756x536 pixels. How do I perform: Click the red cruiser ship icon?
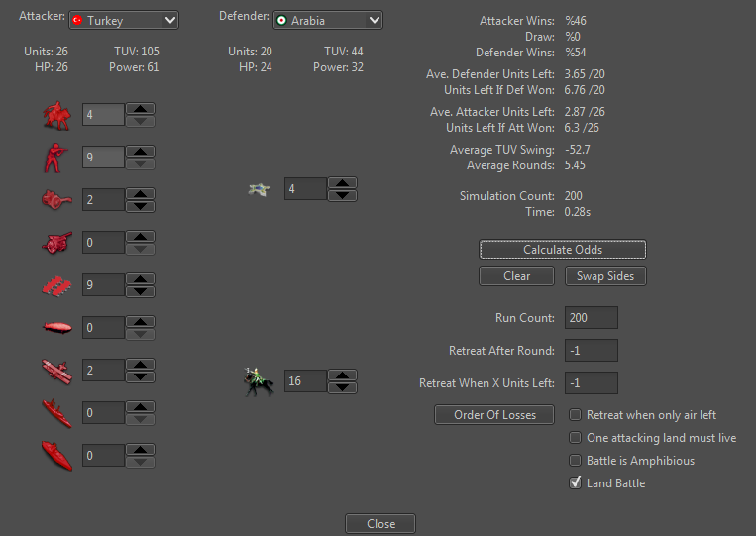(x=56, y=413)
